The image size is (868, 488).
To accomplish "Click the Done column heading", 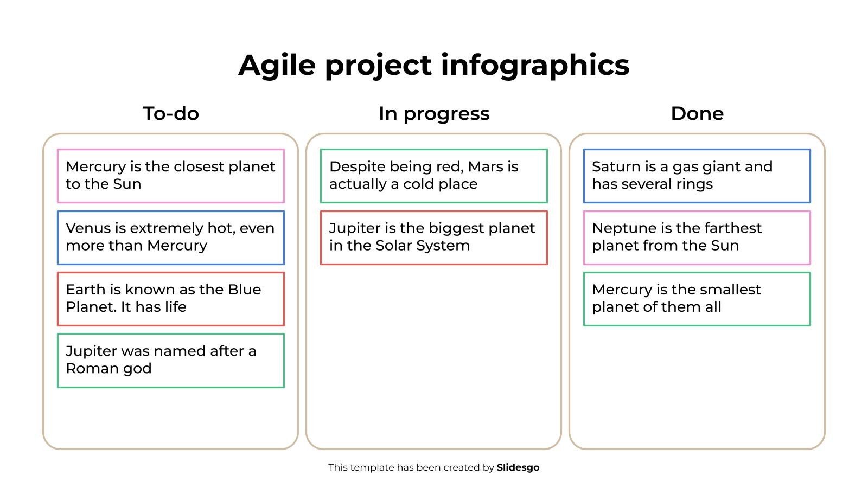I will click(x=697, y=113).
